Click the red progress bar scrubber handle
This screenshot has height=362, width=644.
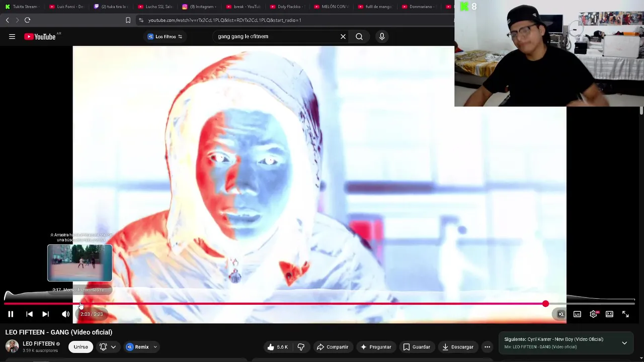(545, 304)
